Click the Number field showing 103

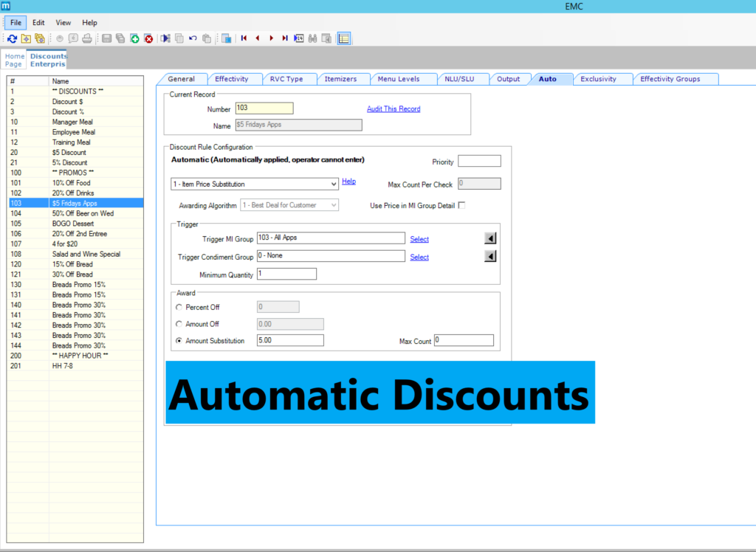click(264, 108)
